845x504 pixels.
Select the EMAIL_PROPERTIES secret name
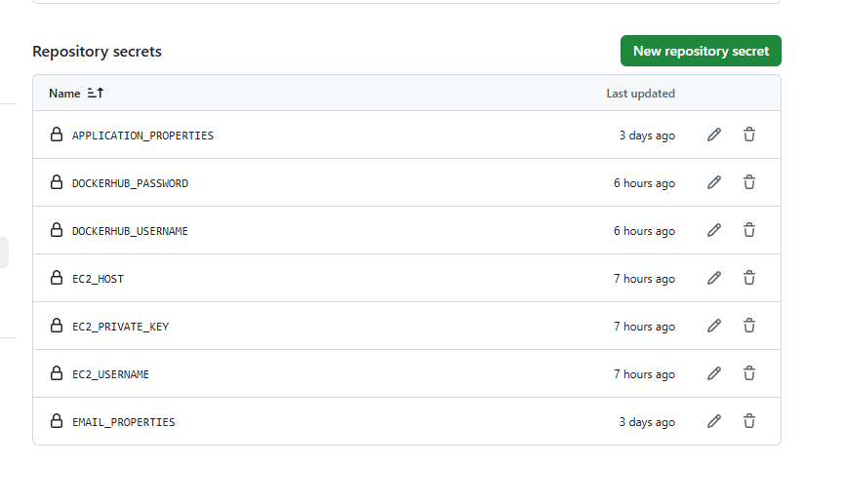[124, 422]
